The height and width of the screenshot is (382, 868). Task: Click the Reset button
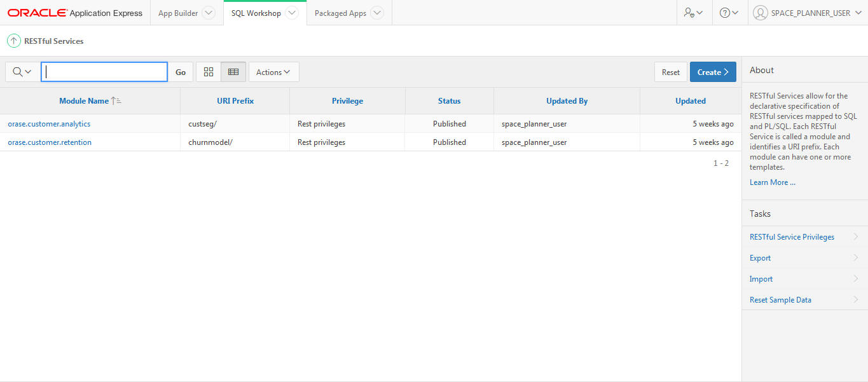click(671, 72)
